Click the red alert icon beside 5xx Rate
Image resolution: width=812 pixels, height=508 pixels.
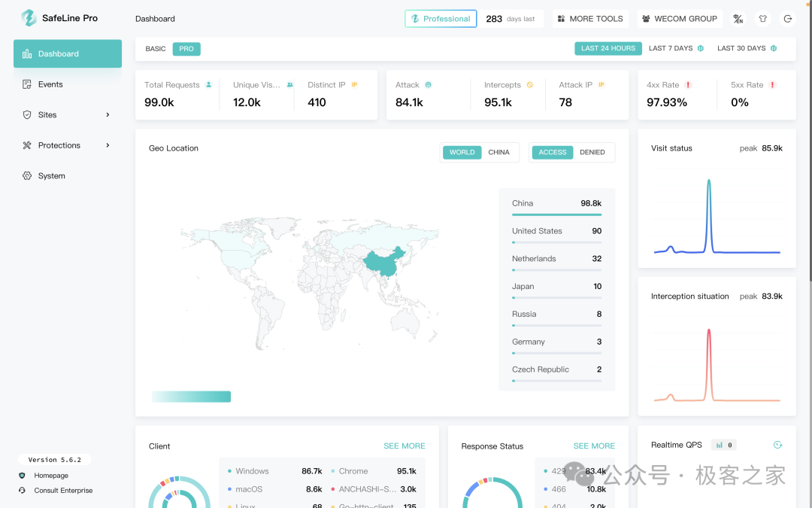tap(772, 85)
